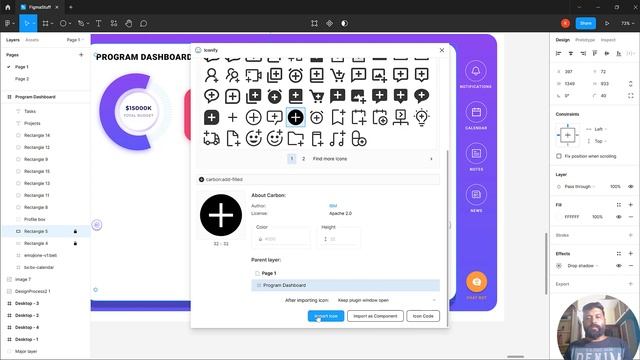Click the Present play button
640x360 pixels.
pyautogui.click(x=607, y=23)
